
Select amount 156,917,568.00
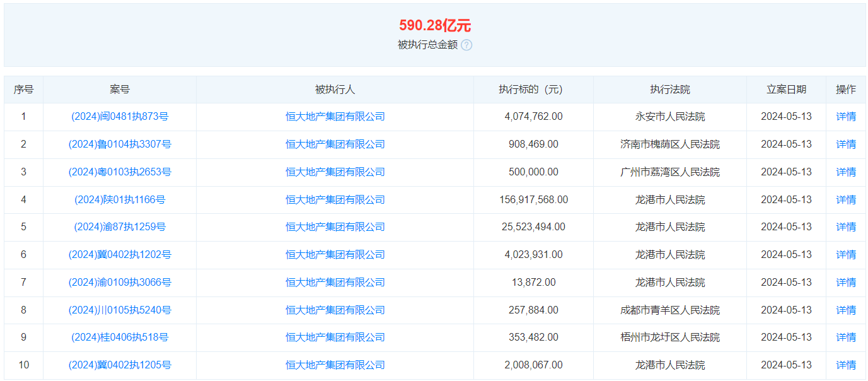point(533,200)
